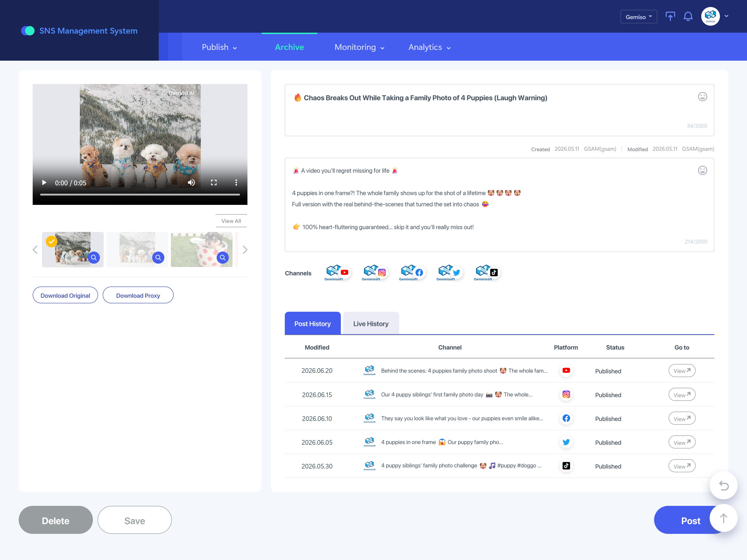The height and width of the screenshot is (560, 747).
Task: Click the Delete button
Action: coord(56,520)
